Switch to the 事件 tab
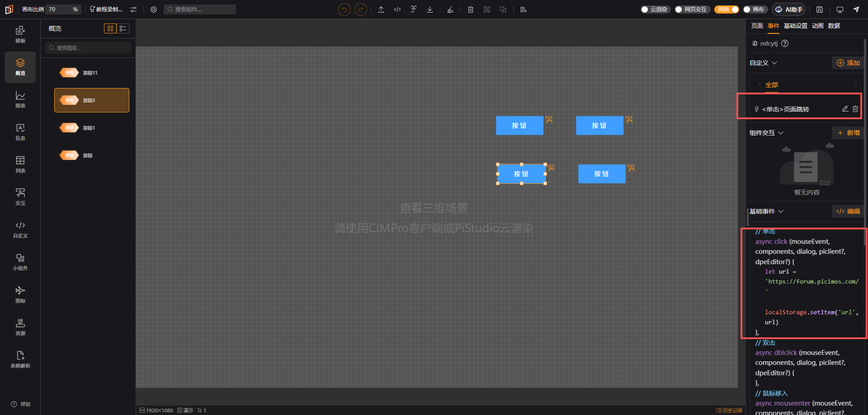The width and height of the screenshot is (868, 415). [x=774, y=26]
